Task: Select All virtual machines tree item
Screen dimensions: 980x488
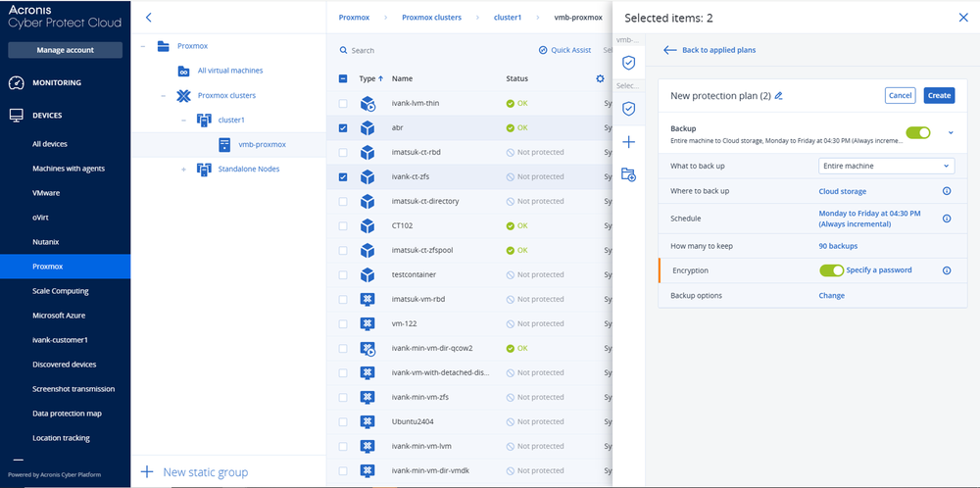Action: pyautogui.click(x=230, y=71)
